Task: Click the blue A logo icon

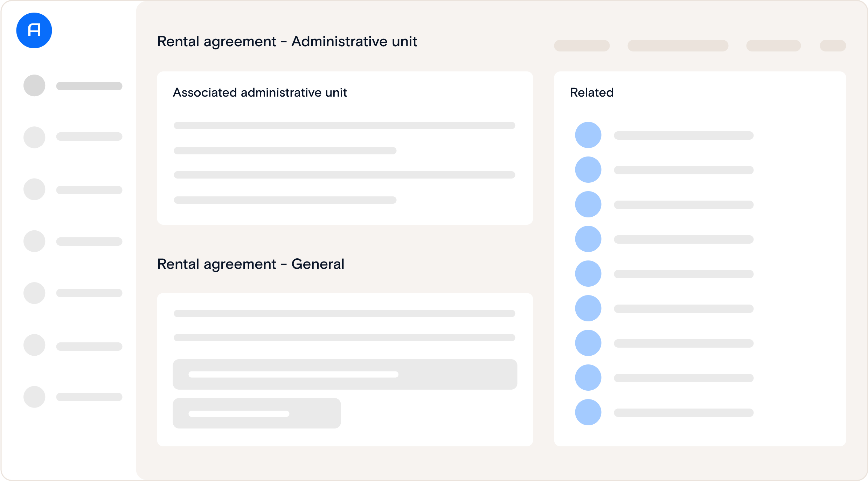Action: pyautogui.click(x=34, y=30)
